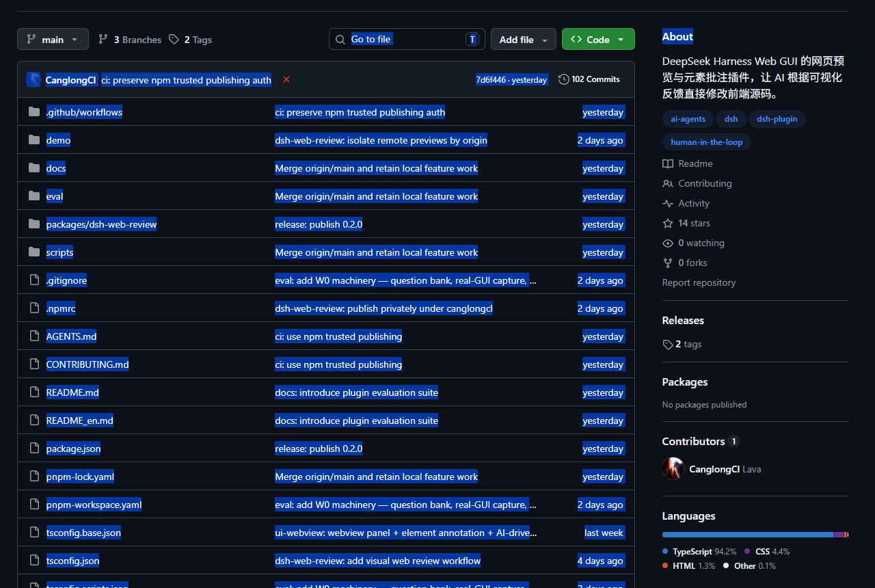The image size is (875, 588).
Task: Click the star icon beside 14 stars
Action: tap(668, 224)
